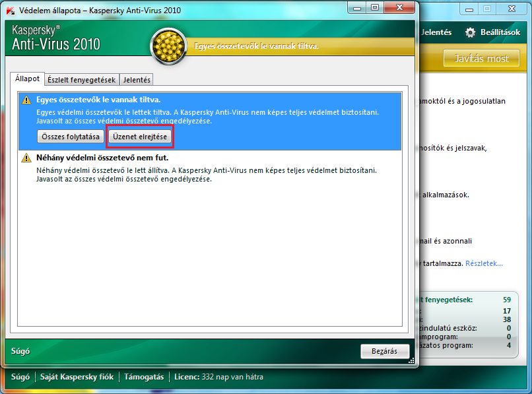Click the count value 17 in statistics
The image size is (532, 394).
click(507, 311)
